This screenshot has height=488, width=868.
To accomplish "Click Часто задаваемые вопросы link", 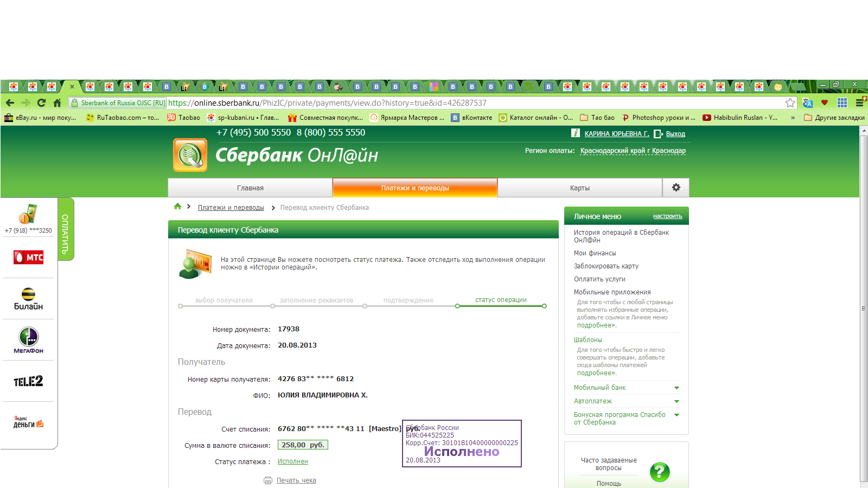I will 609,464.
